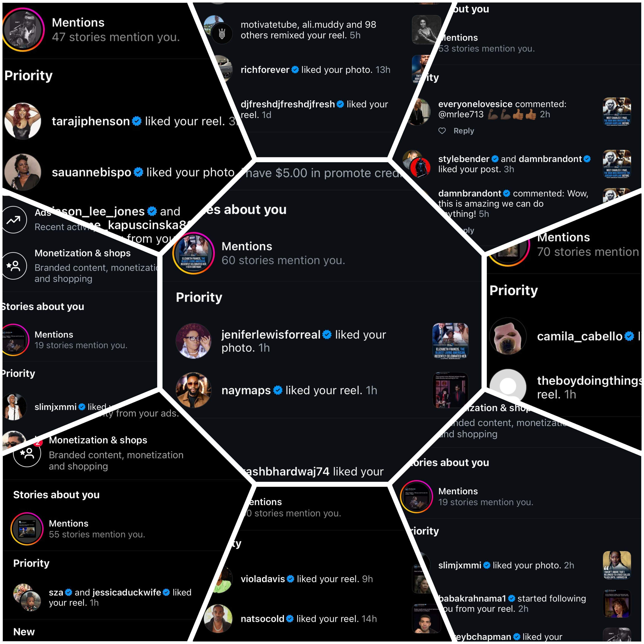The image size is (644, 644).
Task: Open natsocold's profile avatar
Action: 218,619
